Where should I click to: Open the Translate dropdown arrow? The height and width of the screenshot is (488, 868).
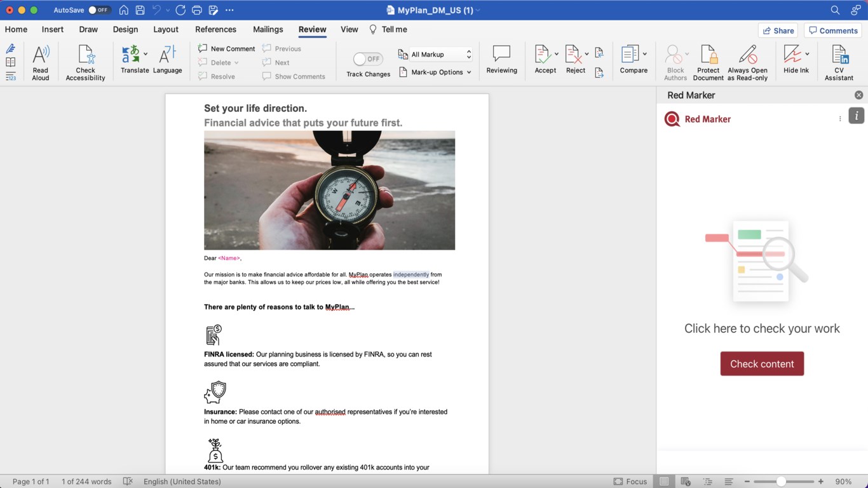pyautogui.click(x=146, y=54)
